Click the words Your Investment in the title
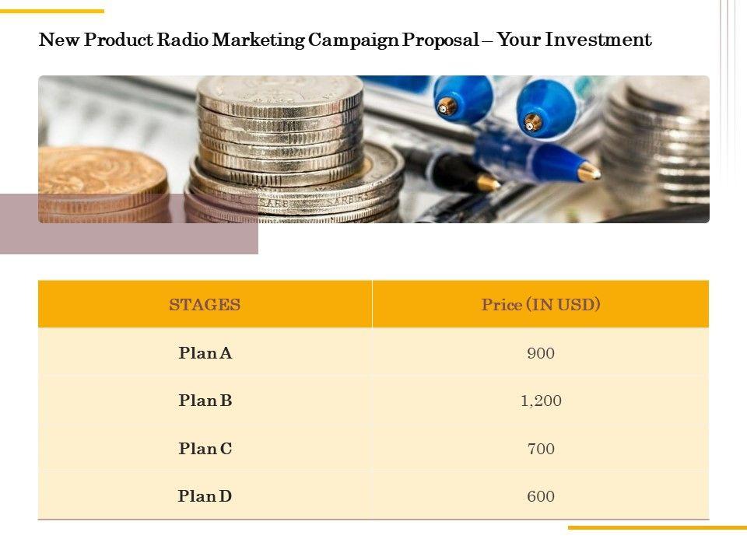The image size is (747, 560). pos(574,40)
